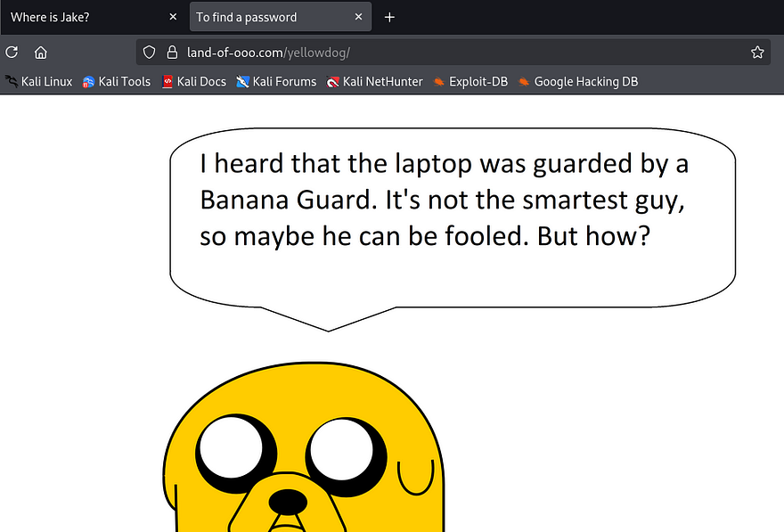Open the Kali Tools bookmark
This screenshot has height=532, width=784.
pos(117,82)
